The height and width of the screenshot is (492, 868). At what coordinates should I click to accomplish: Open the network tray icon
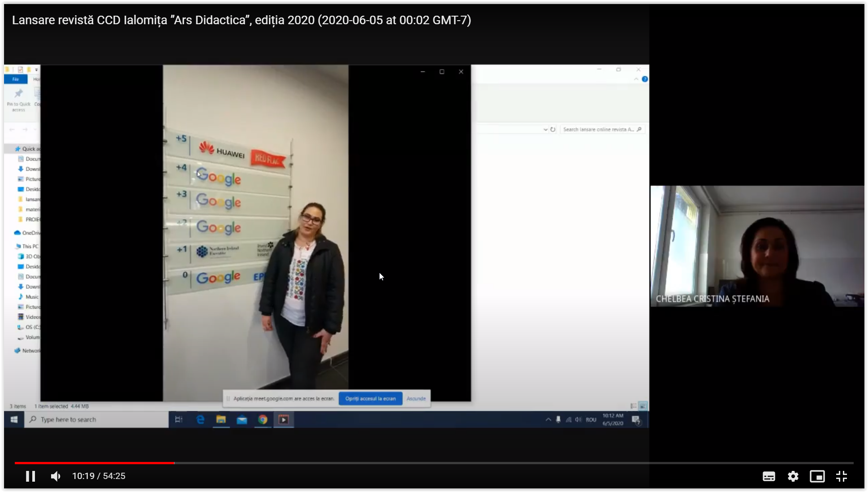[x=568, y=420]
